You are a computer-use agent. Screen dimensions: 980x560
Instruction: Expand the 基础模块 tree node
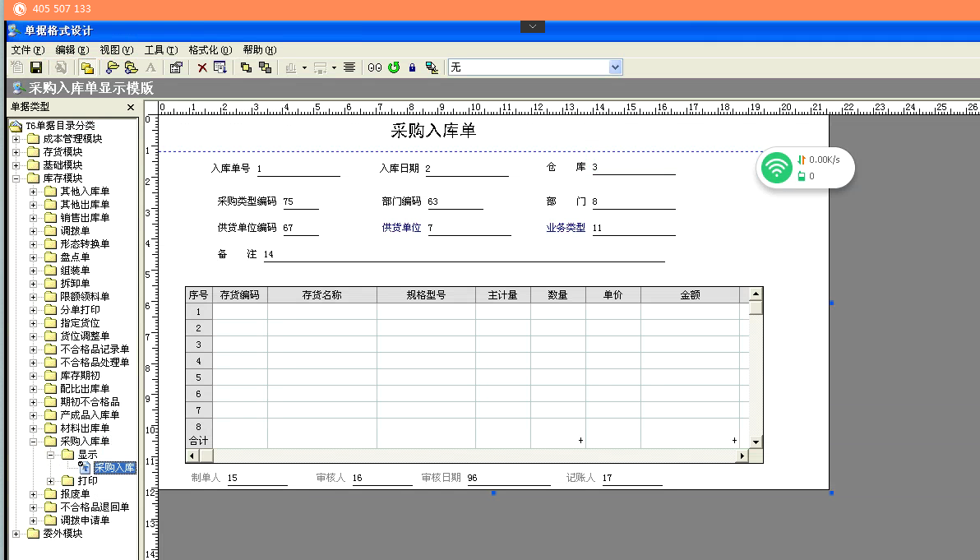click(x=16, y=165)
